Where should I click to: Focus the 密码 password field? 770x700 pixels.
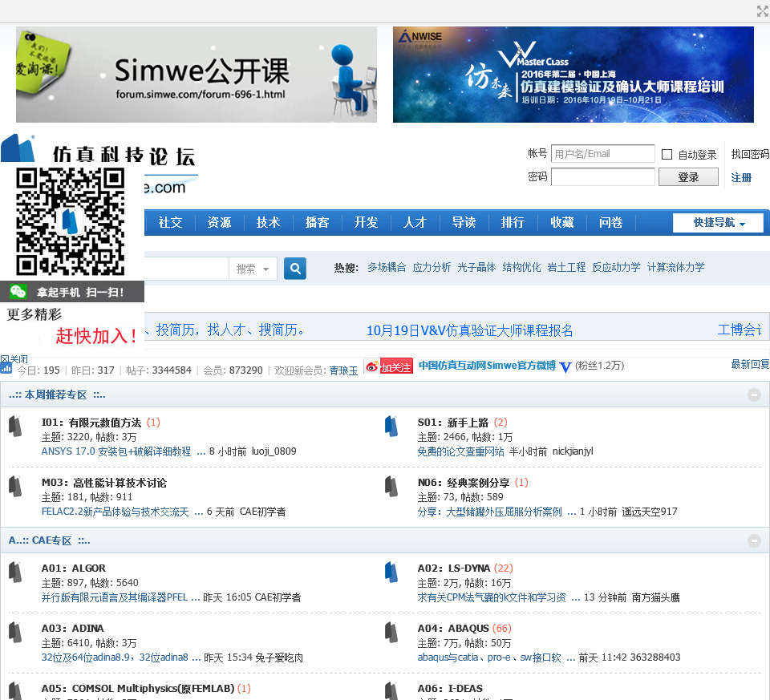[x=603, y=176]
